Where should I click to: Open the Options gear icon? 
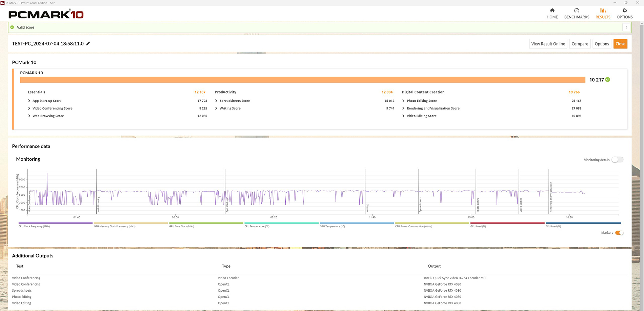click(625, 11)
